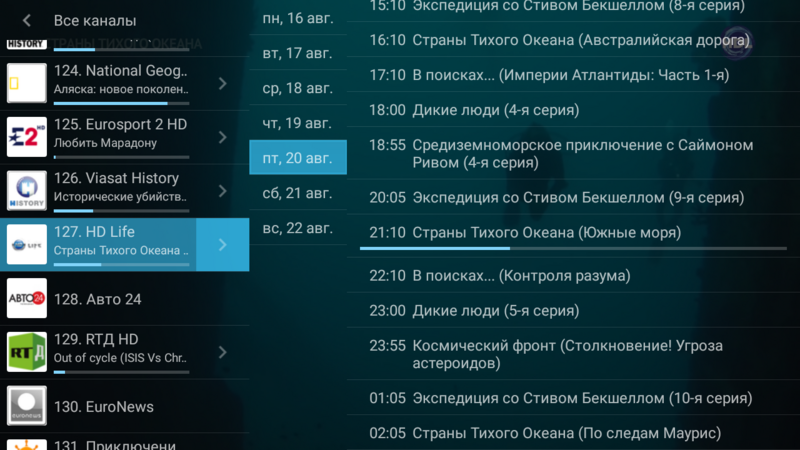The image size is (800, 450).
Task: Open Любить Марадону current program subtitle
Action: click(105, 143)
